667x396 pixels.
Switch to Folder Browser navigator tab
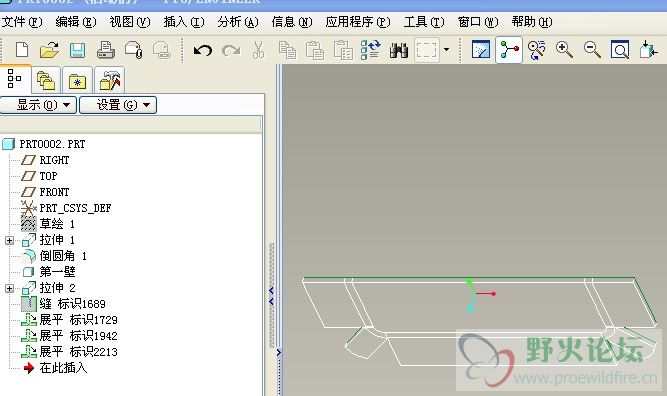46,80
